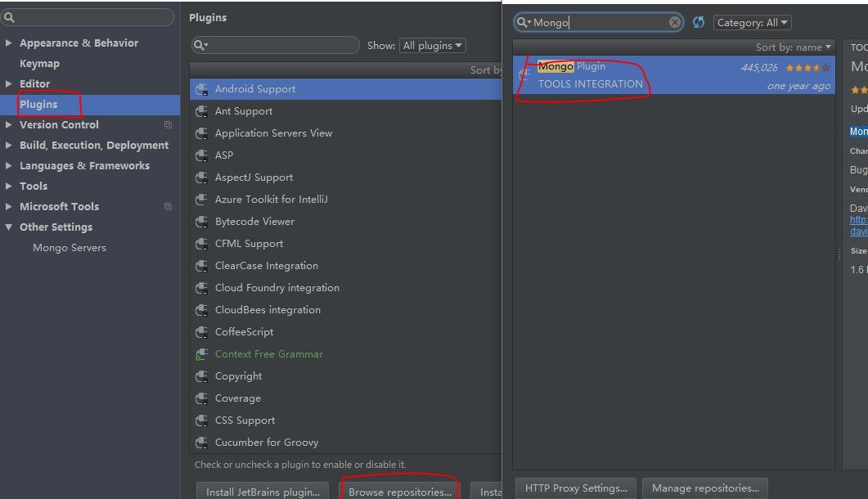Click the project-level icon beside Microsoft Tools
The height and width of the screenshot is (499, 868).
pyautogui.click(x=168, y=207)
